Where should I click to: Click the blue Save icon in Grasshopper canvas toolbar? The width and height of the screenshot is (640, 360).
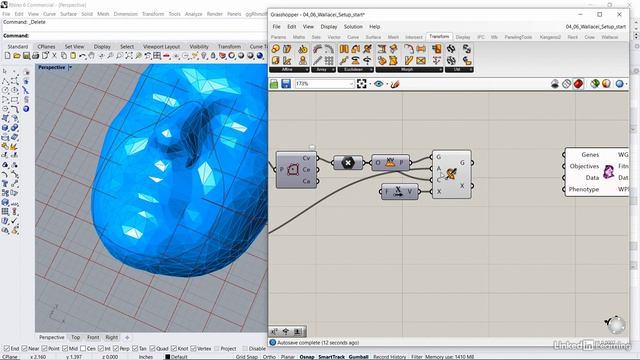click(286, 84)
